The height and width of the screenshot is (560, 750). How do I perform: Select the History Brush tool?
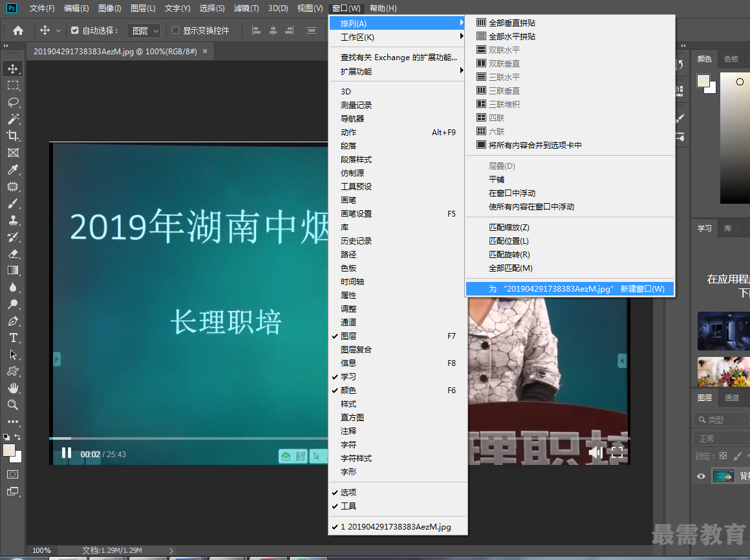coord(13,237)
